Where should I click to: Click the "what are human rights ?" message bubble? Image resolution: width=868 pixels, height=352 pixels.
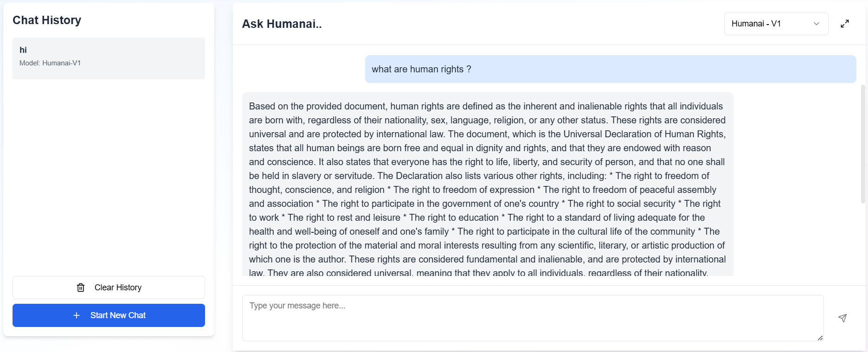click(x=610, y=69)
